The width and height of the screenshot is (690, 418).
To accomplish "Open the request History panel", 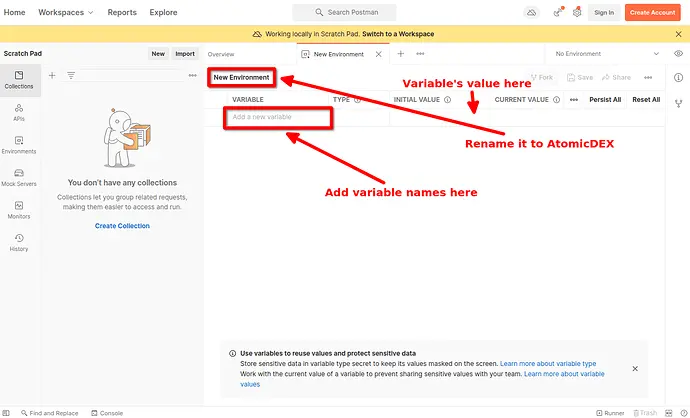I will [18, 242].
